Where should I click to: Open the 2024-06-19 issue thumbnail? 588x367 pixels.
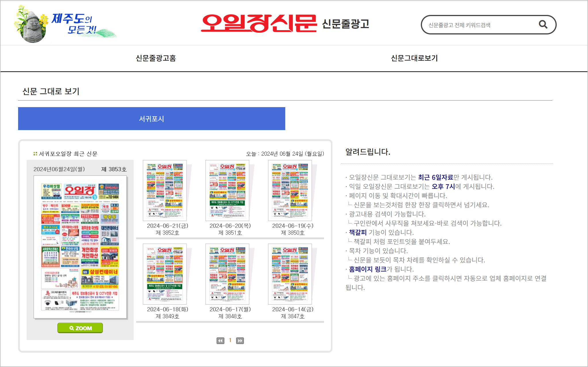coord(290,191)
